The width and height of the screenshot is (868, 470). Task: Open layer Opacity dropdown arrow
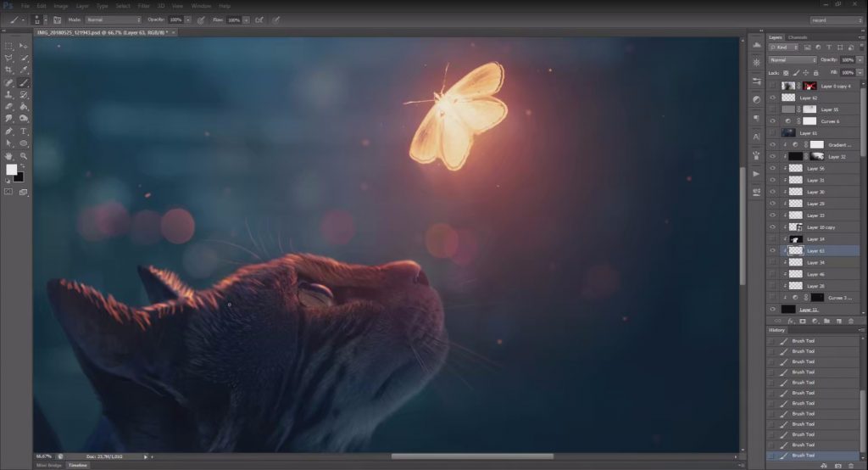pos(860,59)
